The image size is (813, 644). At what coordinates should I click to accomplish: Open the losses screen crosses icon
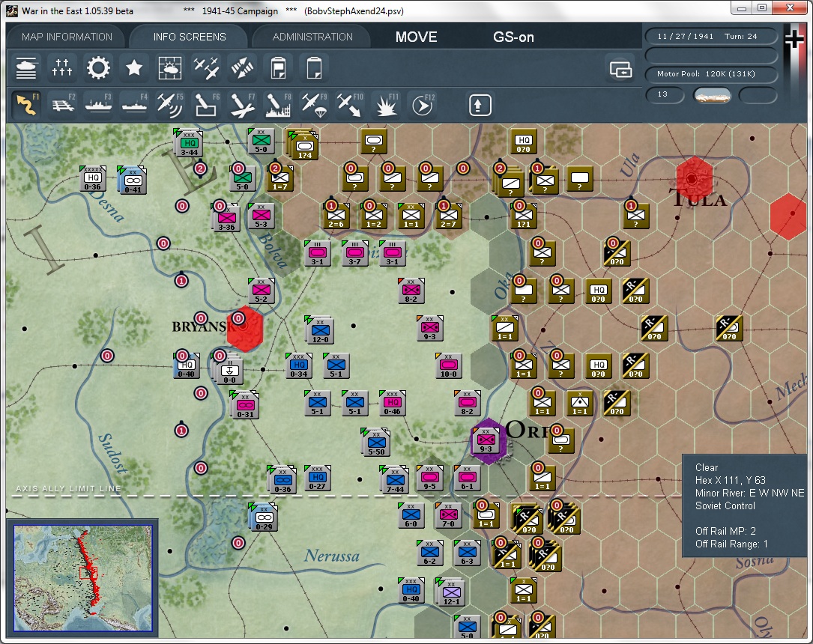pos(61,68)
